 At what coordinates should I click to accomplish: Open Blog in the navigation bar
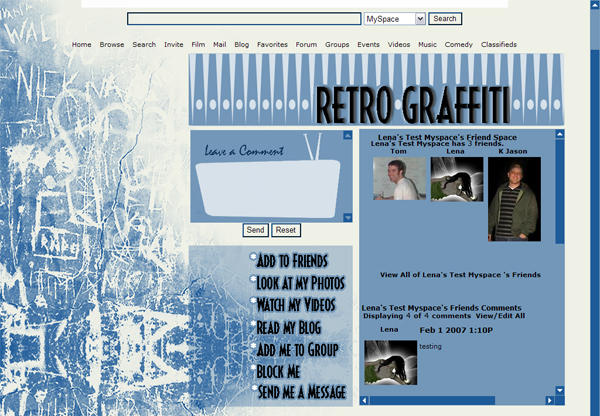241,44
